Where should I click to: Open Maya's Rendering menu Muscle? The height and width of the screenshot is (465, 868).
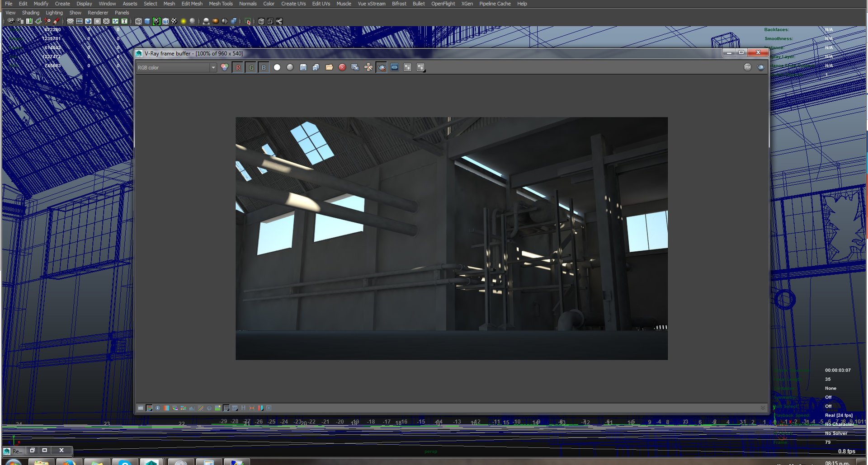[x=344, y=4]
